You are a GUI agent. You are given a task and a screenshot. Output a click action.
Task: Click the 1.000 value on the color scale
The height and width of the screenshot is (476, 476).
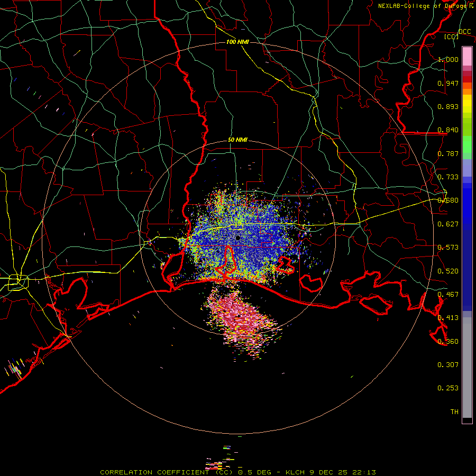point(448,59)
